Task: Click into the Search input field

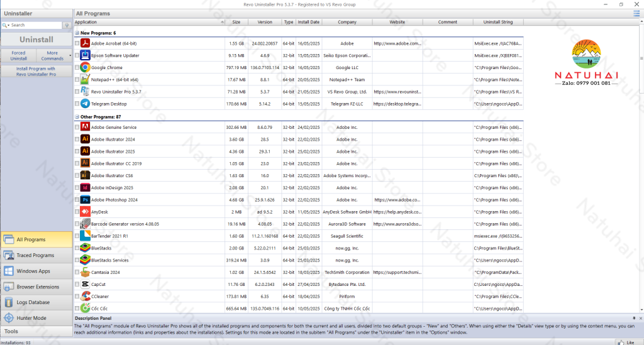Action: [x=36, y=25]
